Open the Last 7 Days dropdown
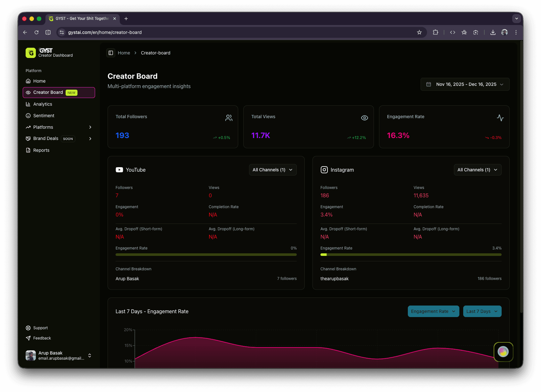This screenshot has height=392, width=541. tap(482, 311)
